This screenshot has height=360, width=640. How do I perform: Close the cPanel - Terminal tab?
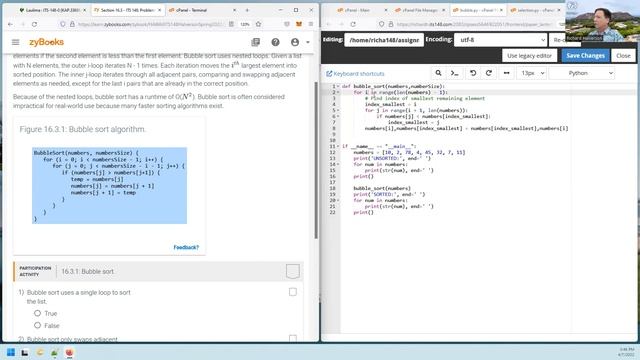point(234,10)
